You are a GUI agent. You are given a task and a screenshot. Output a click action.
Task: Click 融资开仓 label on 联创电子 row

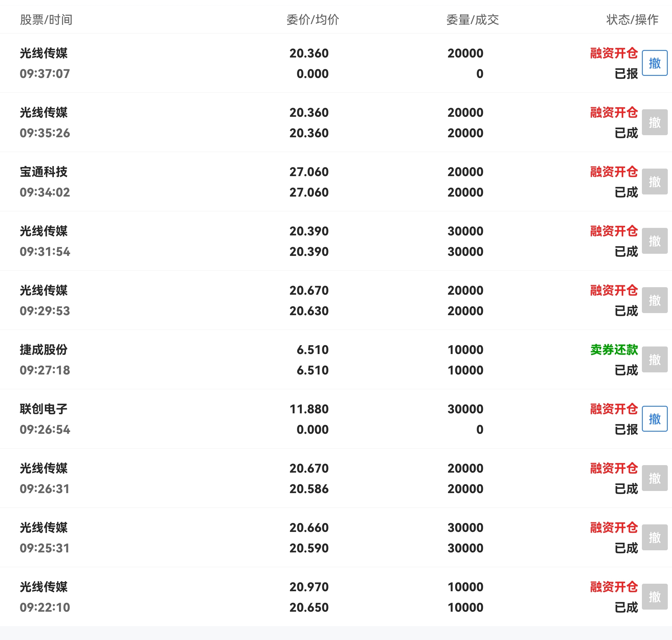pos(614,409)
